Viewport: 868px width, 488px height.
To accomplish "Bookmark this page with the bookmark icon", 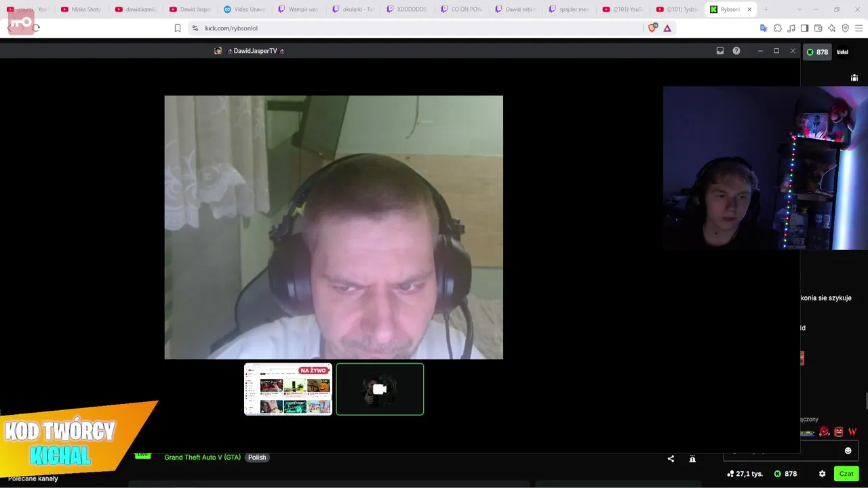I will (x=178, y=28).
